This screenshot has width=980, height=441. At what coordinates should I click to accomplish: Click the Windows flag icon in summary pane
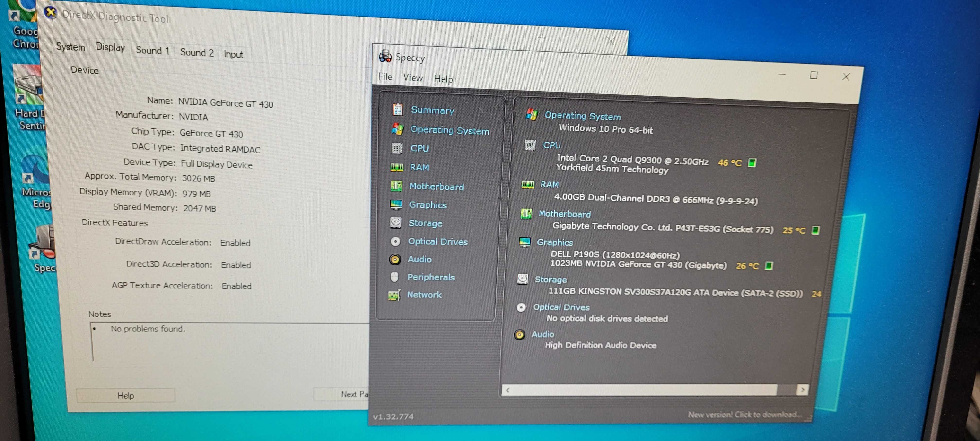coord(532,114)
